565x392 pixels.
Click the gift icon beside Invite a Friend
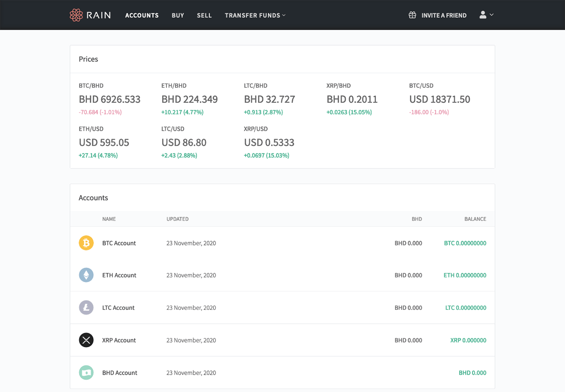coord(412,15)
